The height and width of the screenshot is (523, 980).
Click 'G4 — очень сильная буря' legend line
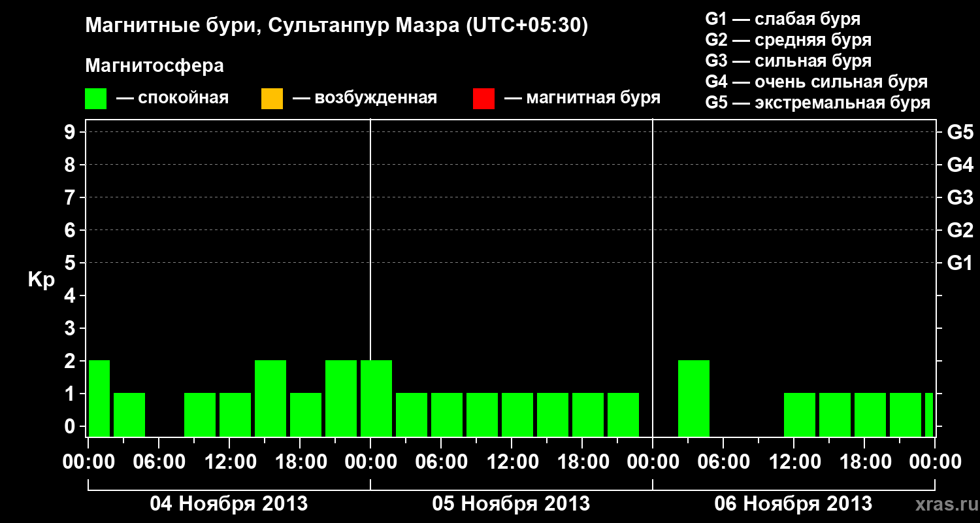click(817, 82)
